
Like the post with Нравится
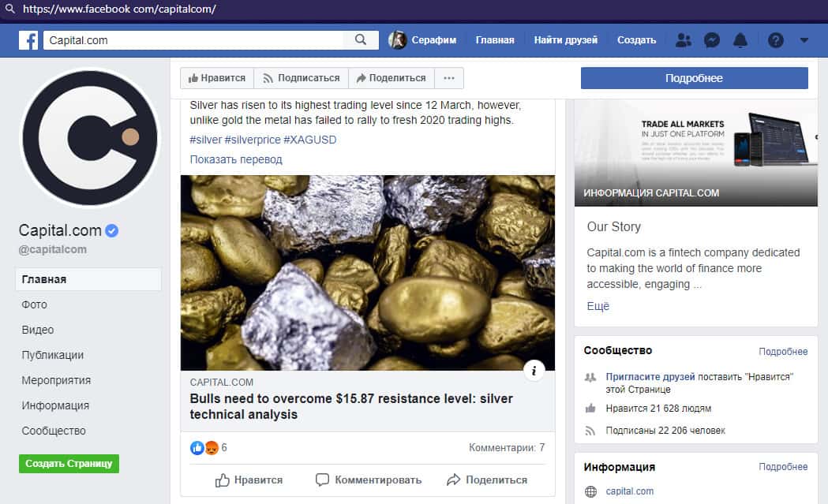249,480
